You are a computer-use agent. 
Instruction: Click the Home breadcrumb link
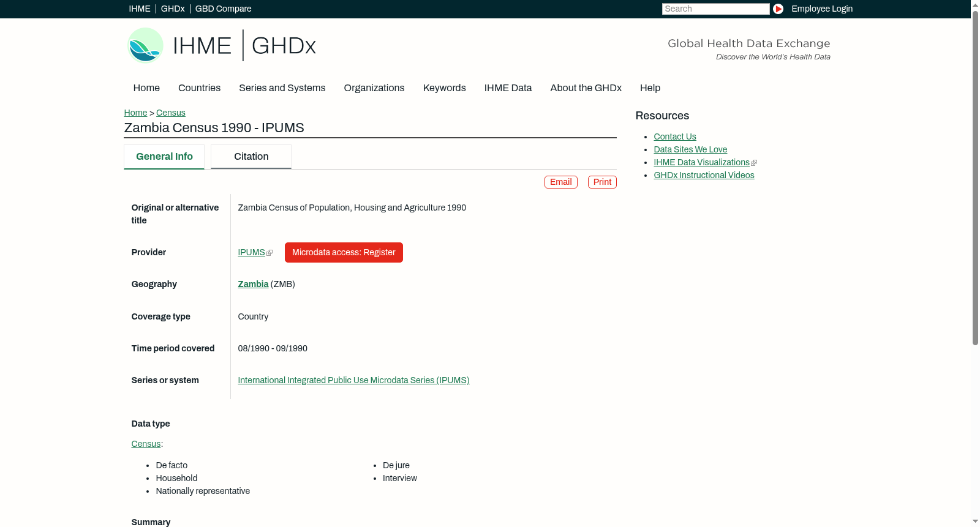point(135,113)
